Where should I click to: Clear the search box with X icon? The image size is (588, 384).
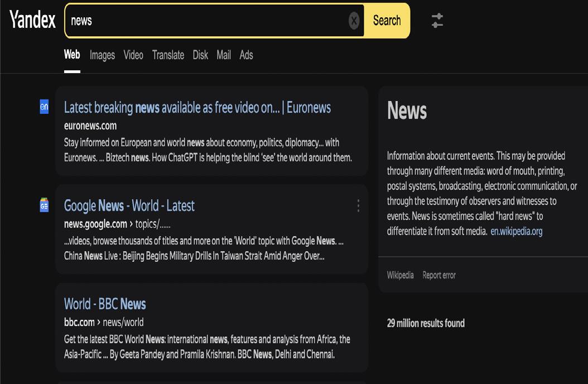click(x=354, y=21)
